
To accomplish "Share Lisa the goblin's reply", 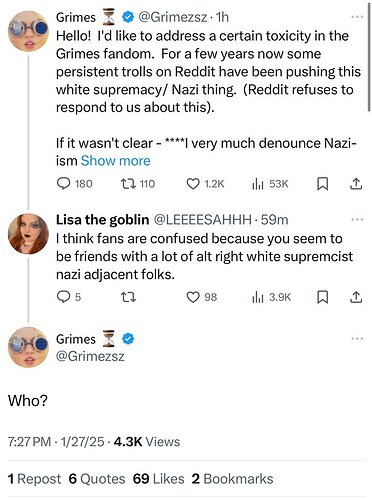I will [x=356, y=297].
